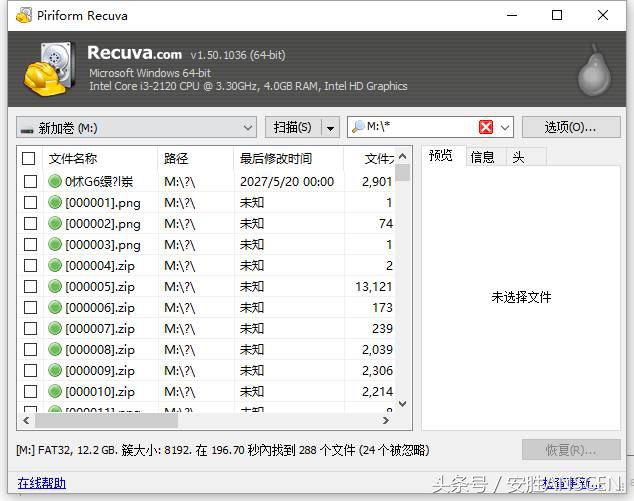The image size is (634, 501).
Task: Open the 新加卷 (M:) drive dropdown
Action: (248, 128)
